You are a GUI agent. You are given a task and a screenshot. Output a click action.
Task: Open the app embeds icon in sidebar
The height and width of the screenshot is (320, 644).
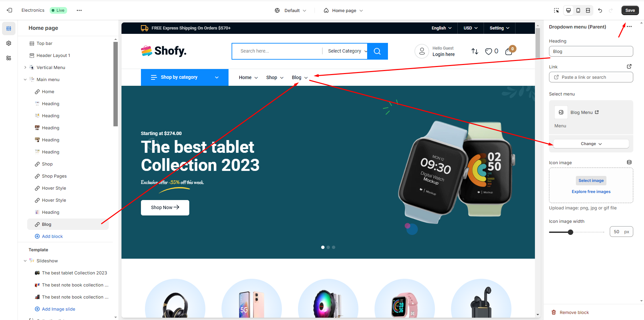pos(9,58)
